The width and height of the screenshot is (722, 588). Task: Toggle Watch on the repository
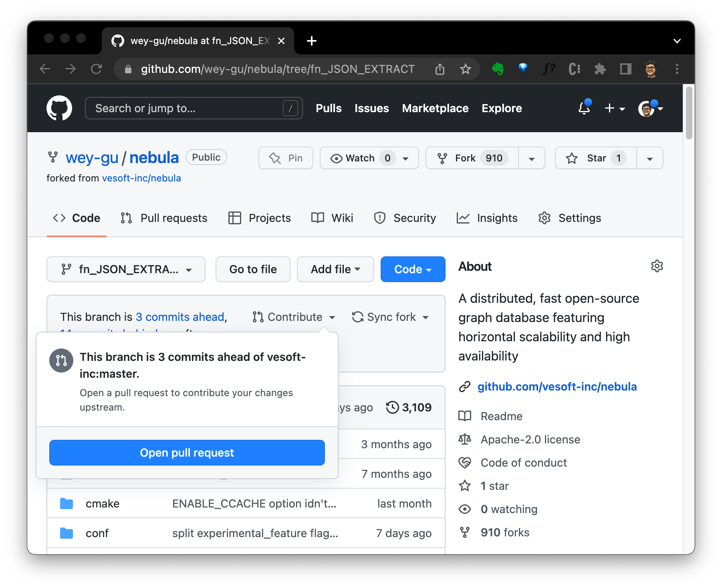point(369,158)
